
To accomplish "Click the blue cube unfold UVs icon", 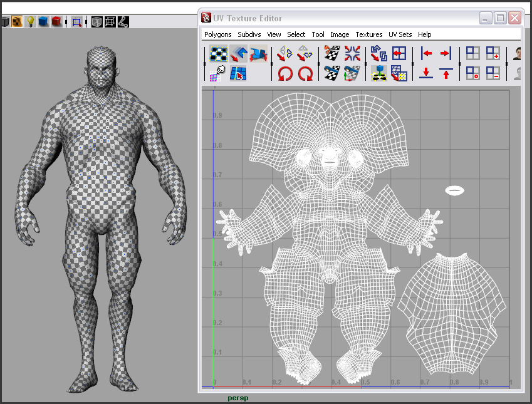I will click(x=378, y=73).
